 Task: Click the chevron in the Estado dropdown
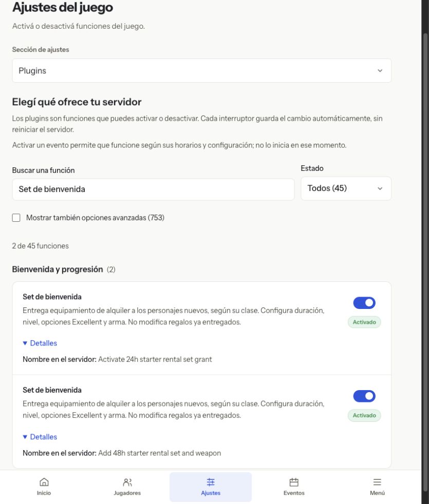380,188
